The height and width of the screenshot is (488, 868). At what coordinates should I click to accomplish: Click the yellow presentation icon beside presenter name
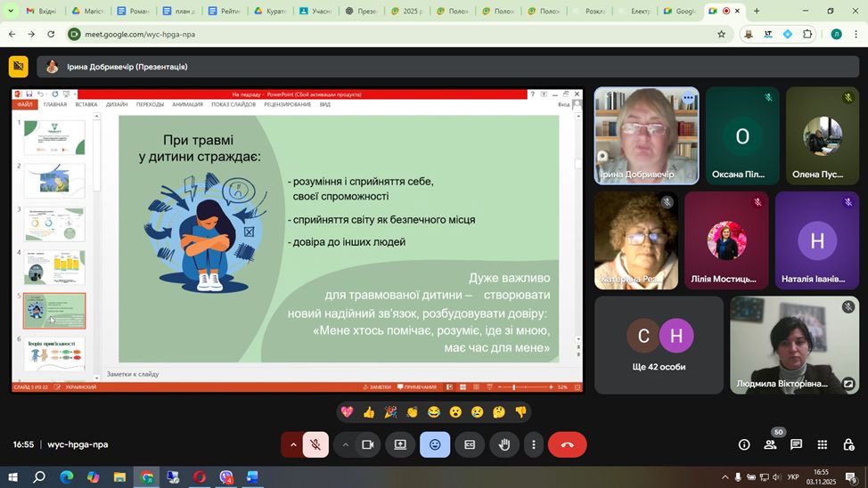(18, 67)
